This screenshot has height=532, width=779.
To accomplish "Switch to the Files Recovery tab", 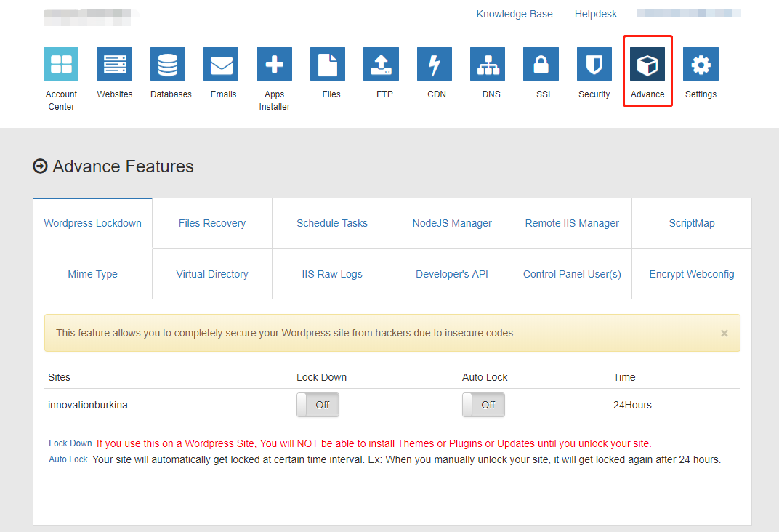I will pyautogui.click(x=211, y=223).
